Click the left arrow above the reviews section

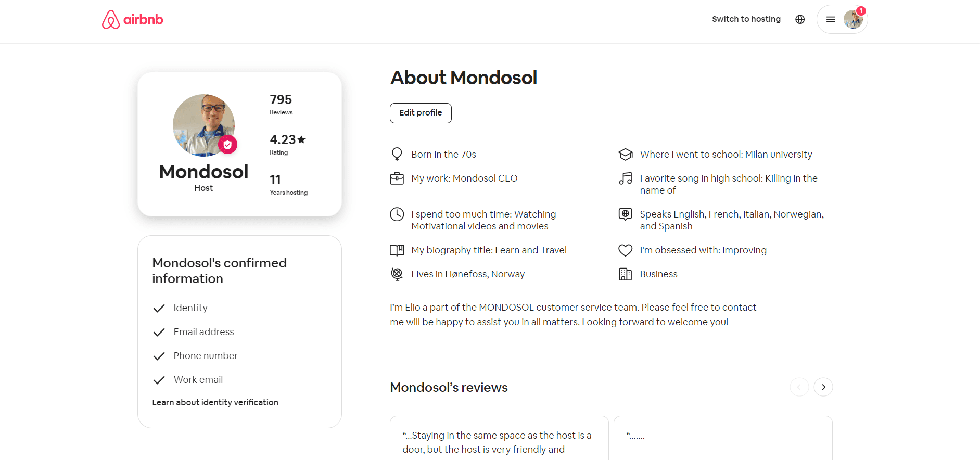coord(799,387)
